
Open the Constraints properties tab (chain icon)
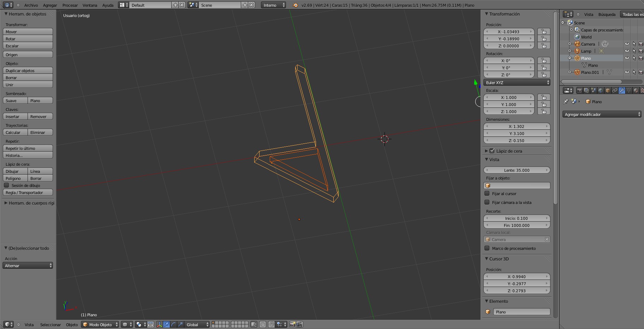(615, 90)
